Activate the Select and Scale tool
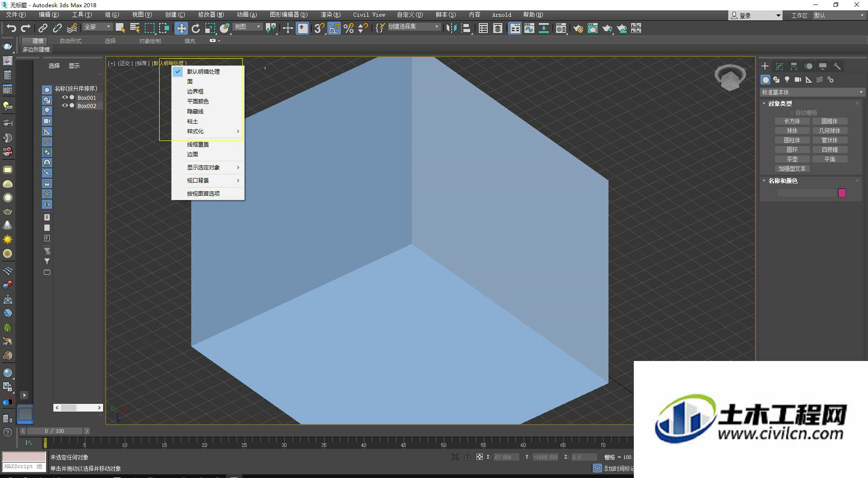The width and height of the screenshot is (868, 478). (x=210, y=28)
